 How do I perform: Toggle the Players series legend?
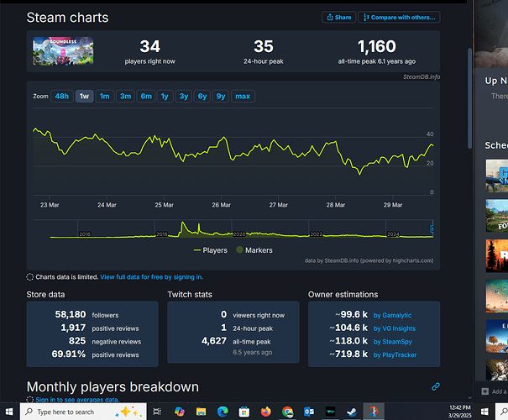pos(210,250)
